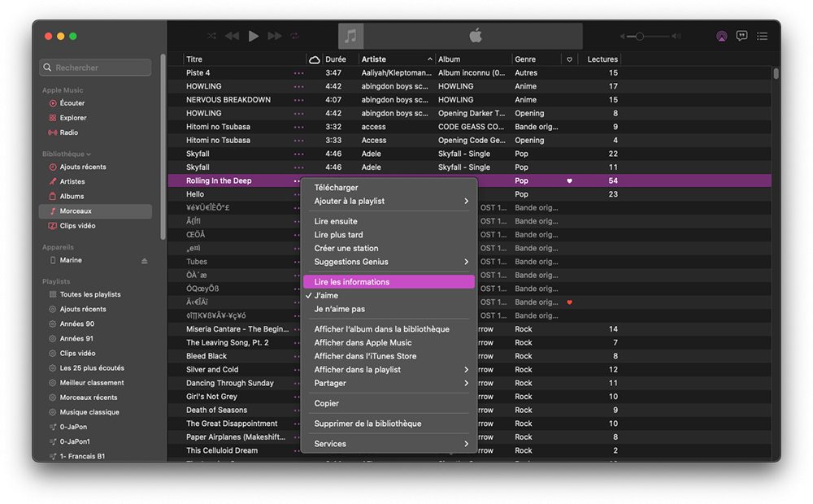
Task: Toggle shuffle playback icon
Action: (212, 36)
